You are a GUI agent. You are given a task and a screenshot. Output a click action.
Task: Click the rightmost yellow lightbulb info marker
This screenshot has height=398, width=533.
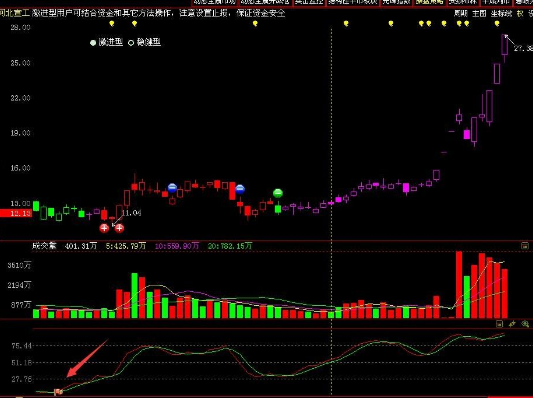tap(497, 23)
